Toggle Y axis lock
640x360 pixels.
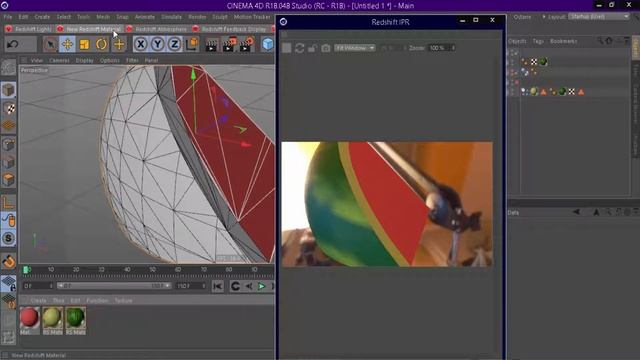click(158, 44)
